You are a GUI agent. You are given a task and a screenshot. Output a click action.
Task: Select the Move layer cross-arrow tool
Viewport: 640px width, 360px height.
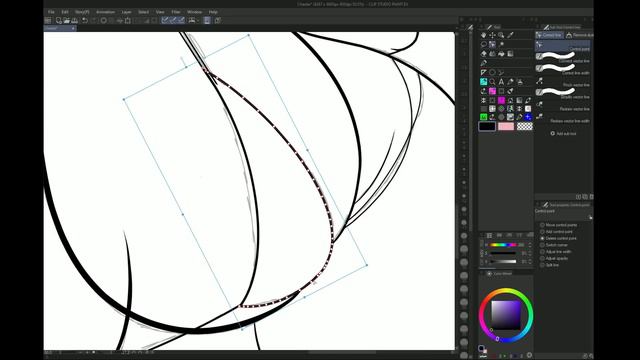493,35
